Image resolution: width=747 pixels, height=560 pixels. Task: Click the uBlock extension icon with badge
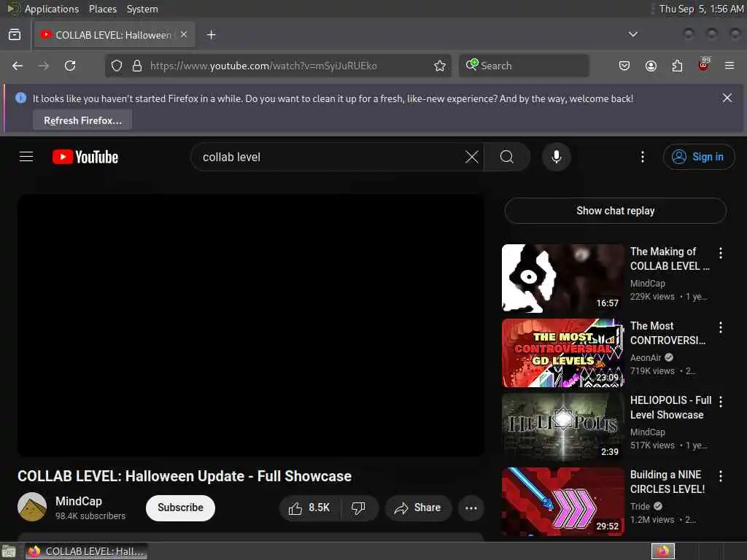tap(704, 65)
